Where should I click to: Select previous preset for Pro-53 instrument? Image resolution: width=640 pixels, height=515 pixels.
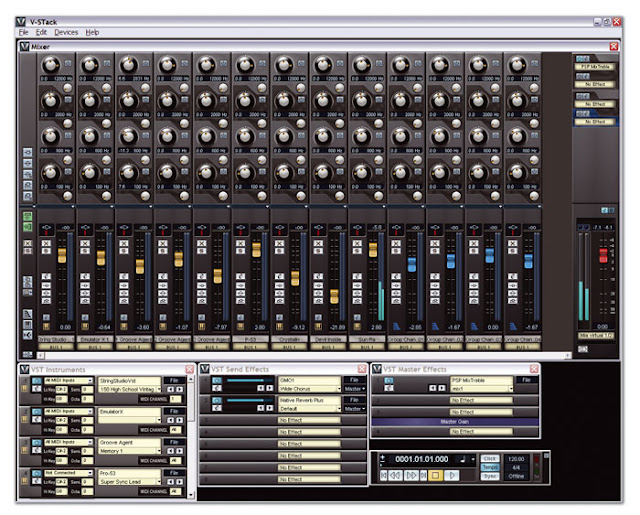[171, 482]
